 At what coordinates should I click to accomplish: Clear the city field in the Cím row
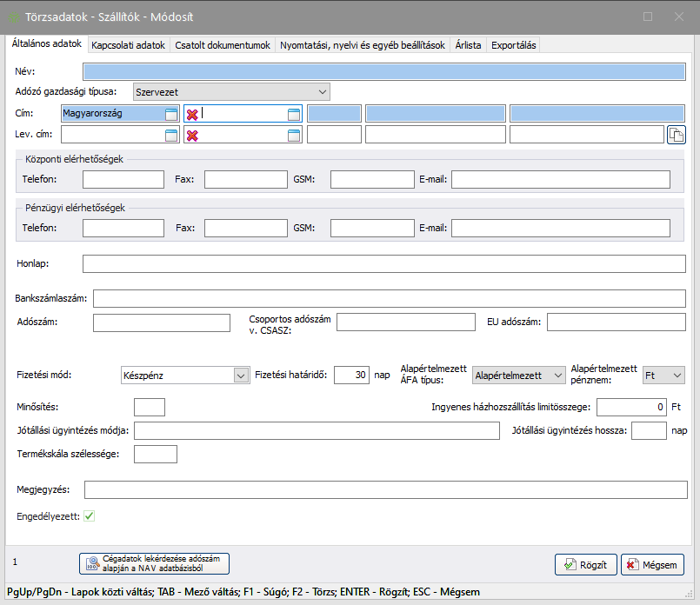click(192, 113)
